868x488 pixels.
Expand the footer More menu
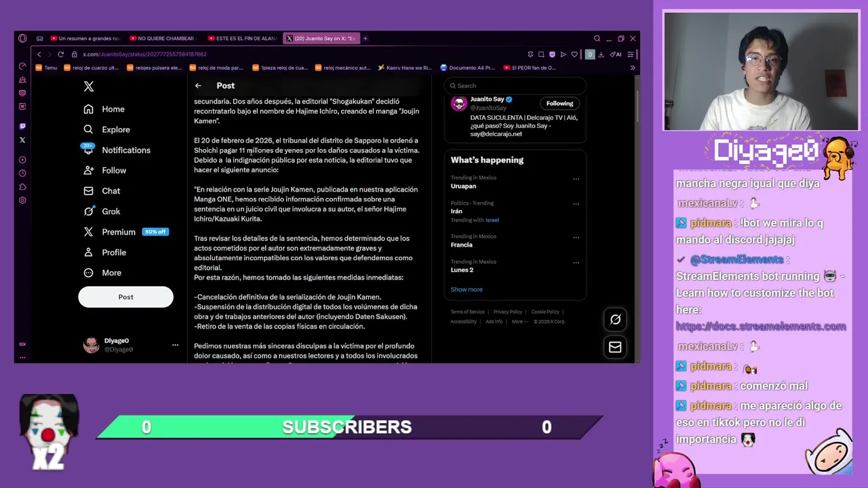[x=519, y=321]
